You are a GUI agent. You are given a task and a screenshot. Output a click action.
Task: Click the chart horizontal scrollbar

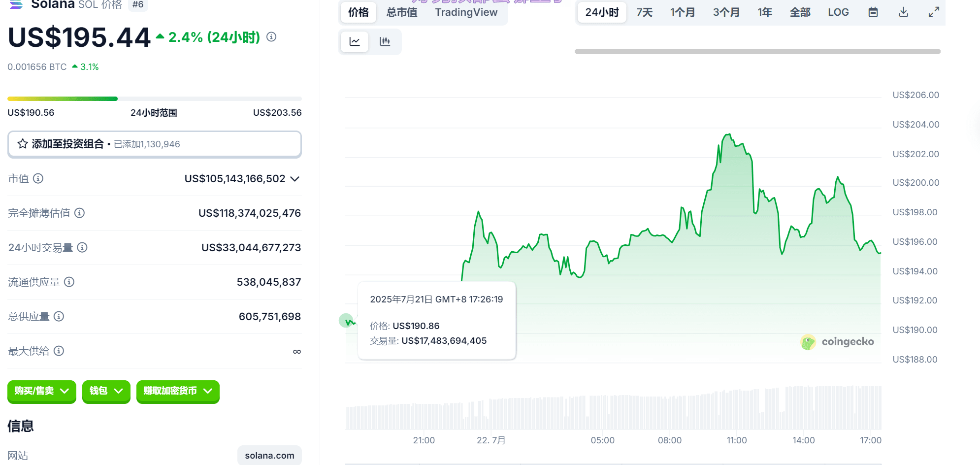coord(757,51)
